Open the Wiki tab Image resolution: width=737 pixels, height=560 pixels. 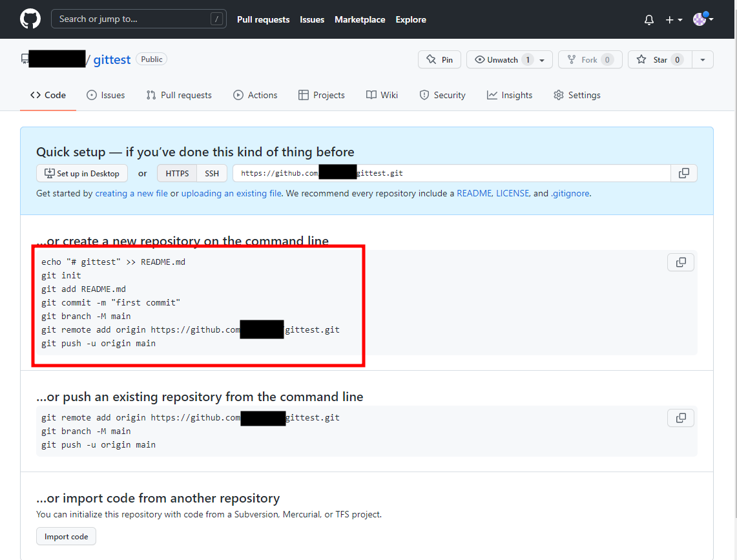(x=382, y=95)
